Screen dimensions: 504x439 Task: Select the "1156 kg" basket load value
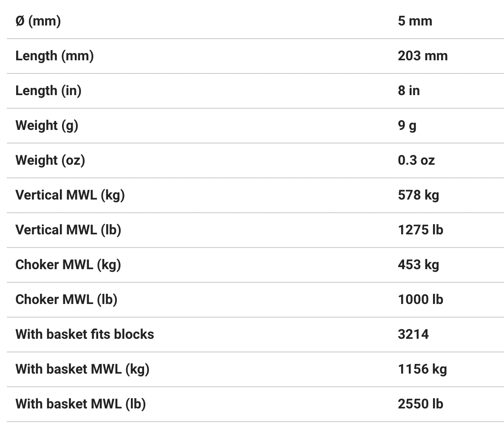422,369
